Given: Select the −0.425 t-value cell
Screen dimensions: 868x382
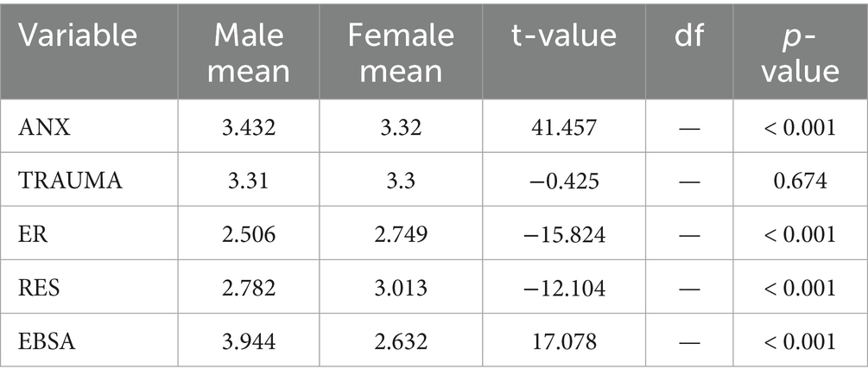Looking at the screenshot, I should click(x=563, y=181).
